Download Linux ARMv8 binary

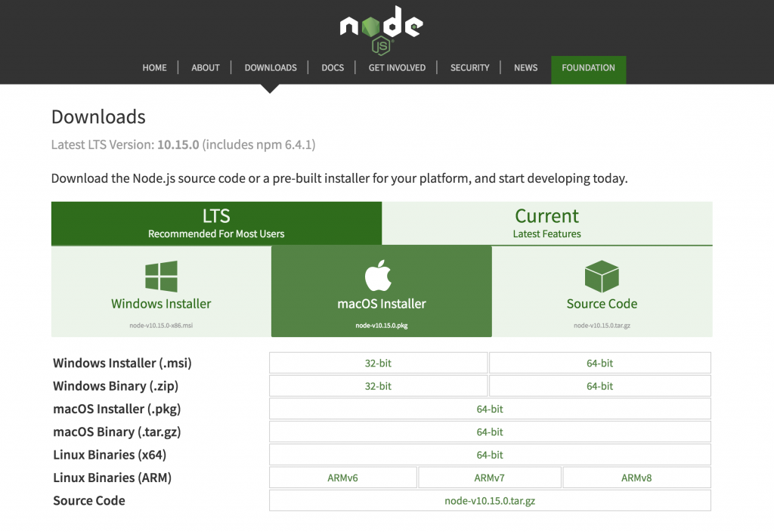tap(636, 478)
